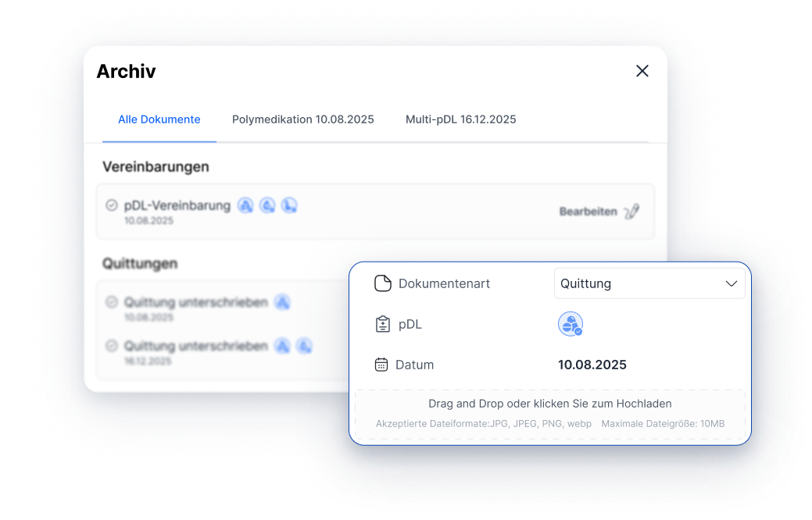Select the Multi-pDL 16.12.2025 tab
Viewport: 812px width, 520px height.
tap(460, 119)
